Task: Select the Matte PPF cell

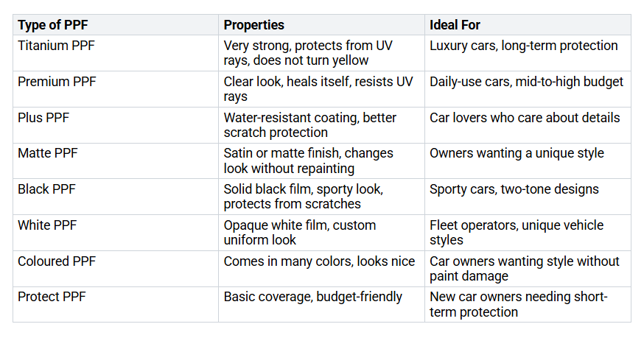Action: coord(48,153)
